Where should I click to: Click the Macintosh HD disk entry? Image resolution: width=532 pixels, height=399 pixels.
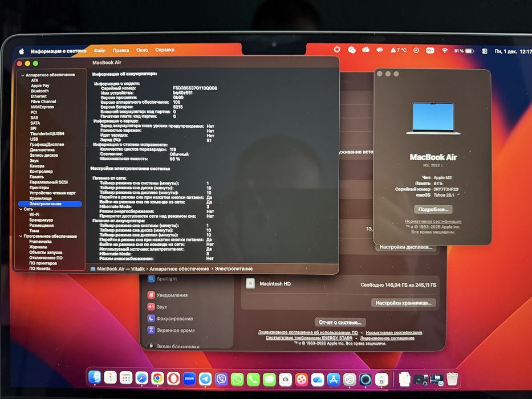[340, 284]
